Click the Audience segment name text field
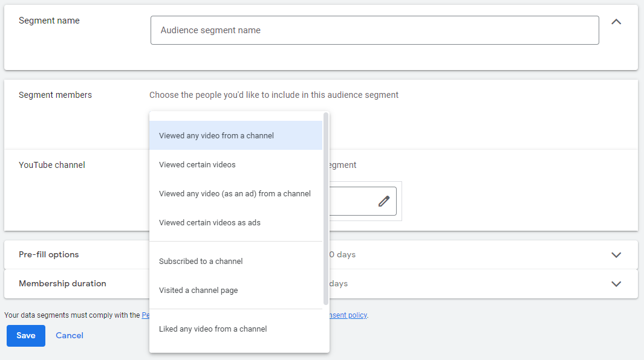This screenshot has height=360, width=644. [374, 30]
